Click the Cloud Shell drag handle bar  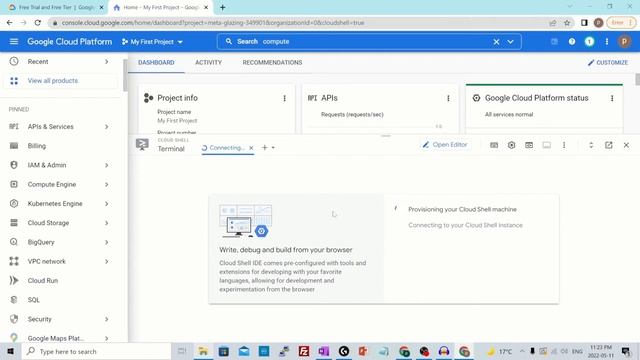pos(386,136)
